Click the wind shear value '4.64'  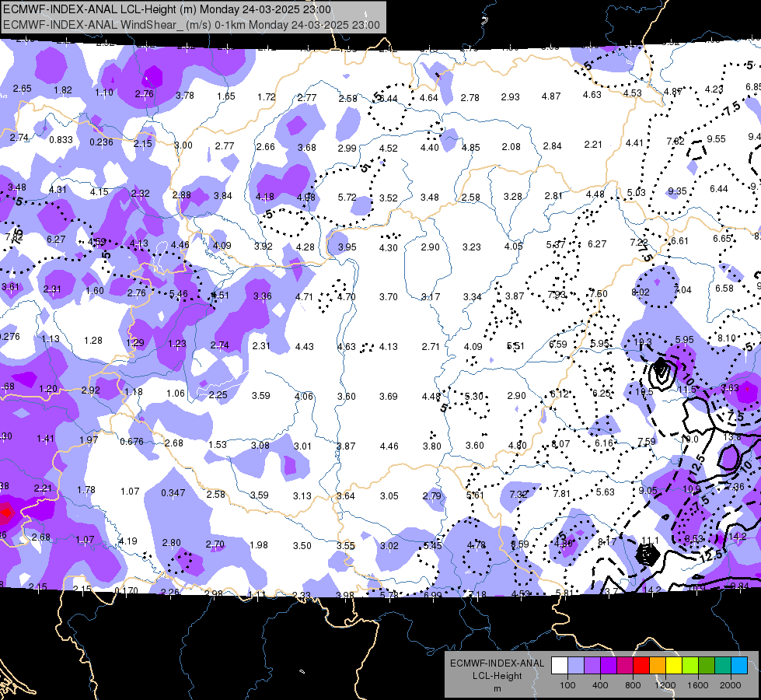pos(429,98)
